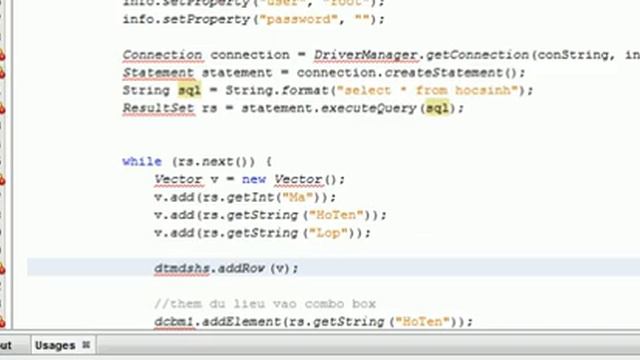640x360 pixels.
Task: Click getInt method call
Action: click(251, 198)
